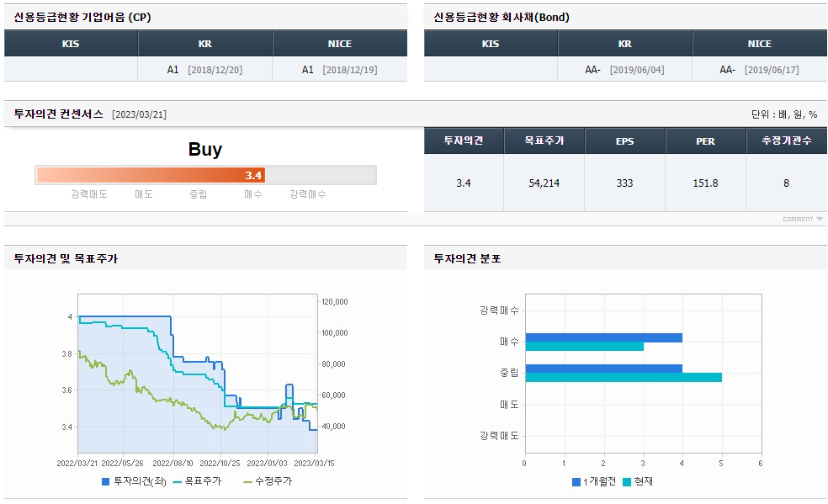Click the 목표주가 column header

pos(544,141)
